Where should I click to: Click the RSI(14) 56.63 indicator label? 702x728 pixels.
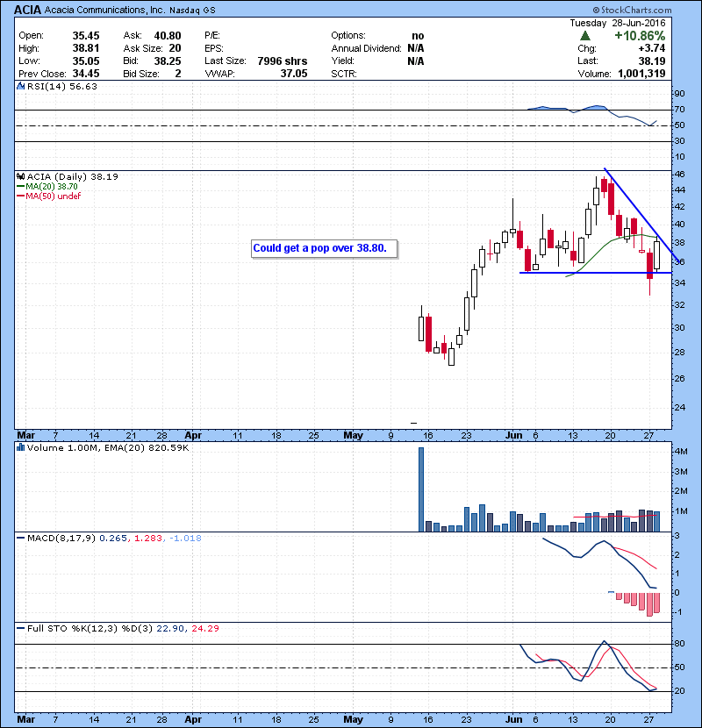point(61,86)
